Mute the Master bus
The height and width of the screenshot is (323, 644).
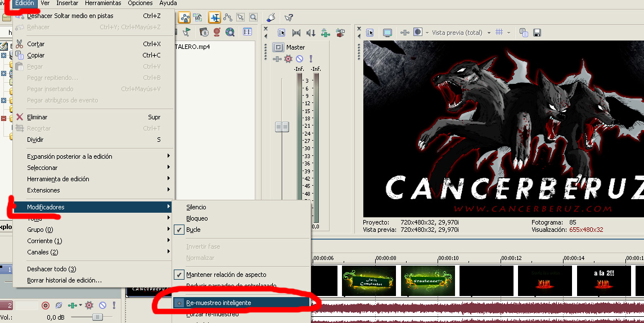[300, 59]
